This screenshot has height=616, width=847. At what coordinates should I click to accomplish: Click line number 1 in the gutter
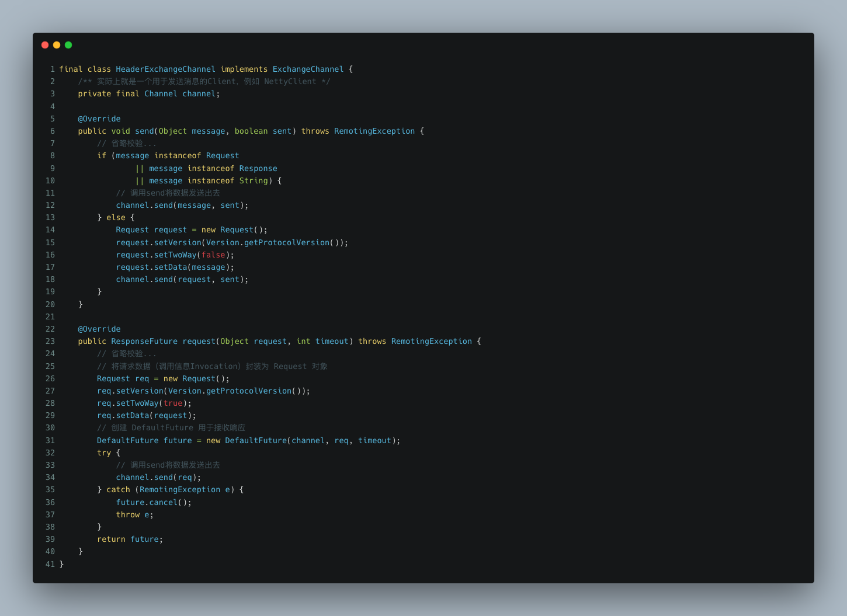(53, 69)
